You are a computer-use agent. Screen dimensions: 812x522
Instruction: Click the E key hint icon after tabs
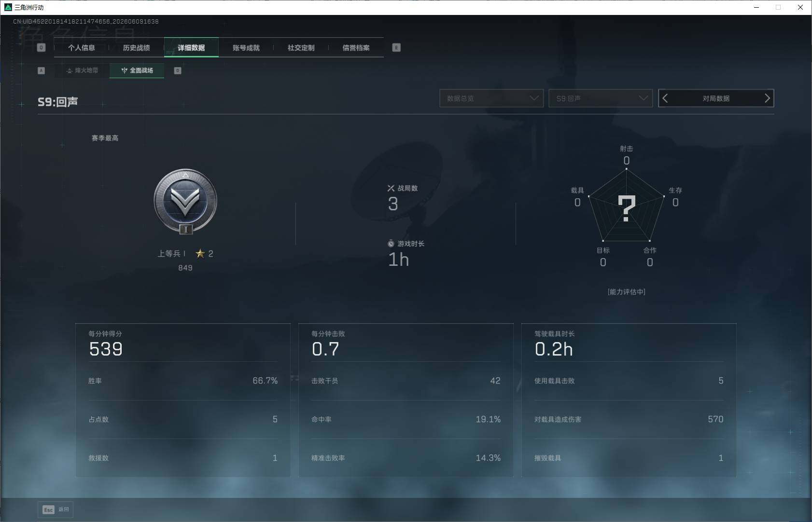(396, 48)
